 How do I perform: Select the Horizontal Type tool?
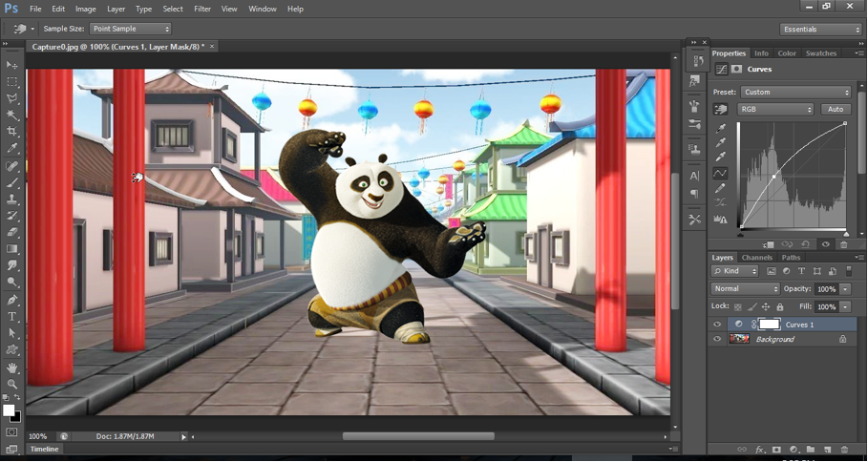tap(12, 317)
